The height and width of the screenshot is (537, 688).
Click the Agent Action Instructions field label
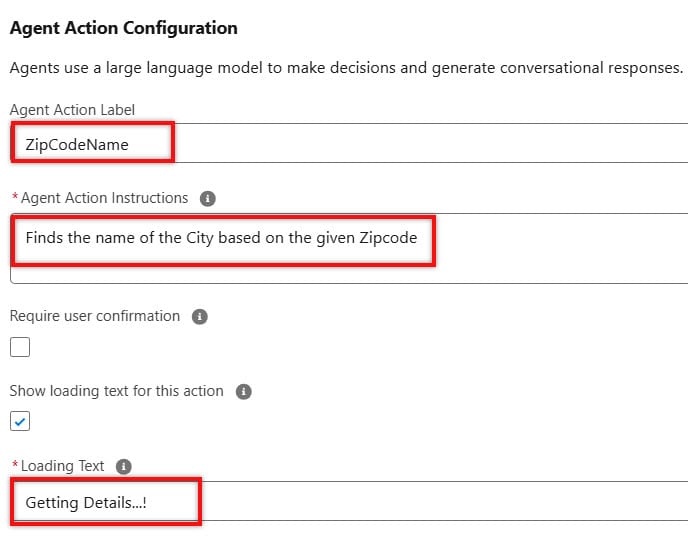[104, 198]
